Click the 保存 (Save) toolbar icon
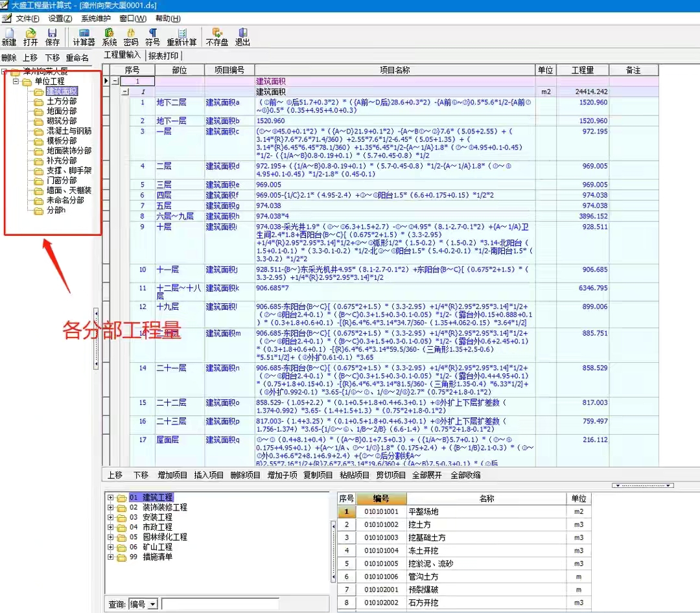The height and width of the screenshot is (613, 700). pos(52,33)
